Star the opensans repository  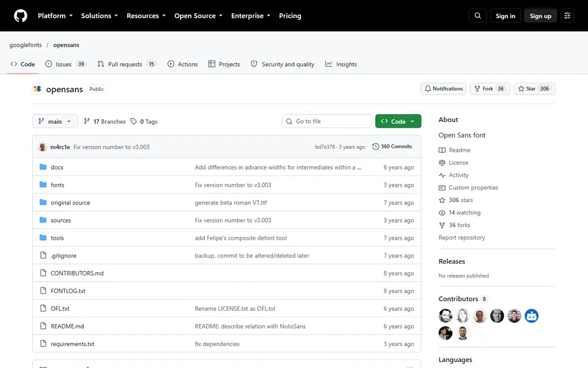click(x=535, y=89)
